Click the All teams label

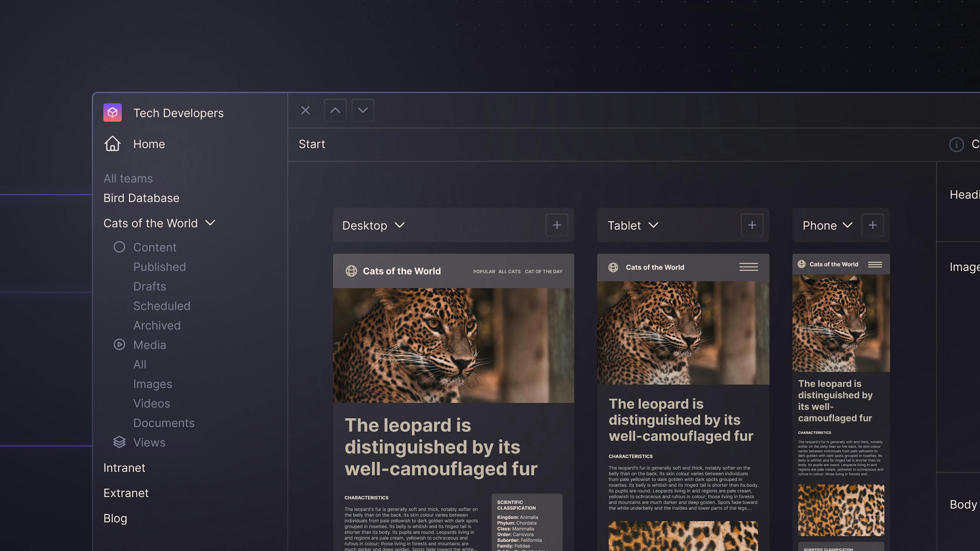click(128, 178)
